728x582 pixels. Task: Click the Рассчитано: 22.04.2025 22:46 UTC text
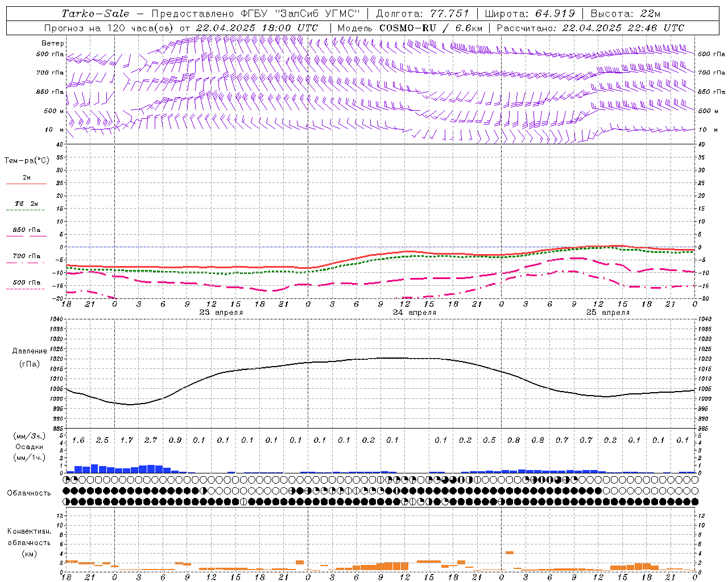tap(590, 28)
